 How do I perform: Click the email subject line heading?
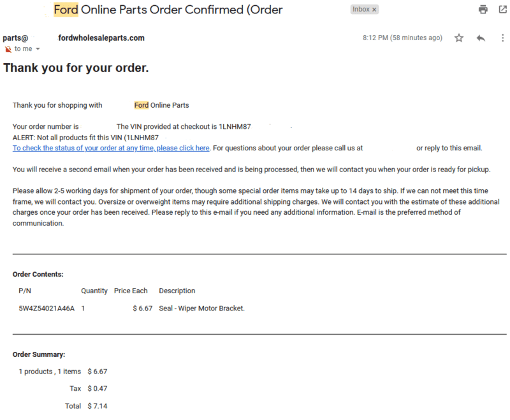(x=168, y=10)
